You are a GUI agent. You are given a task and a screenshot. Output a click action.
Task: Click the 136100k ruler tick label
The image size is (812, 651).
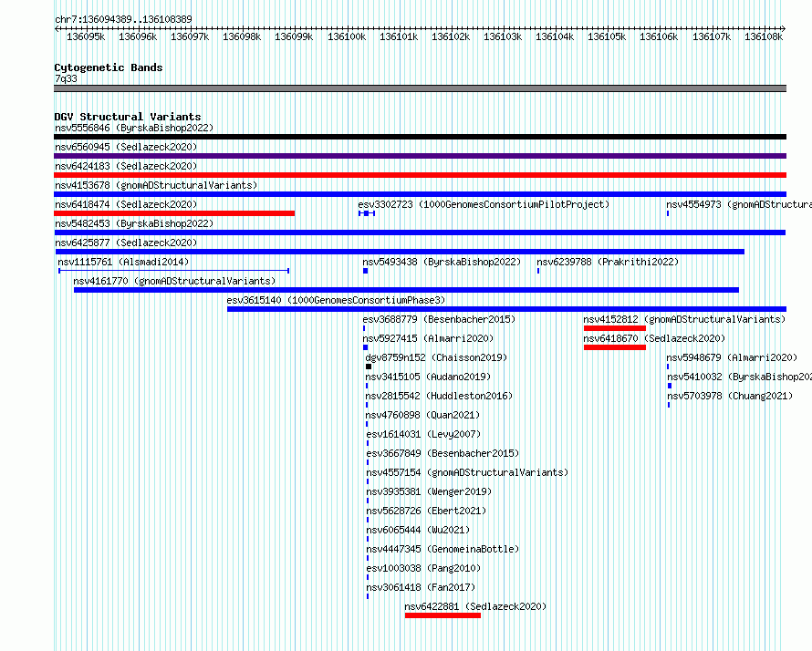click(x=347, y=36)
